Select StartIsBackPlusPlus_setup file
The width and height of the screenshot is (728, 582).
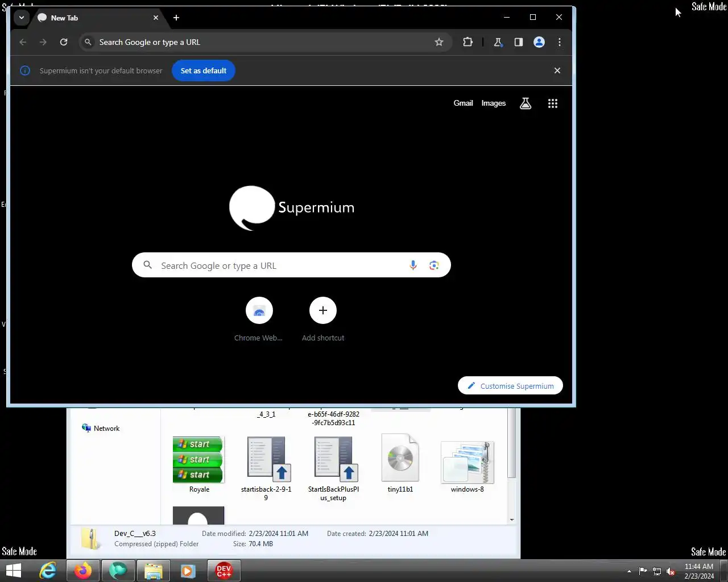click(333, 468)
